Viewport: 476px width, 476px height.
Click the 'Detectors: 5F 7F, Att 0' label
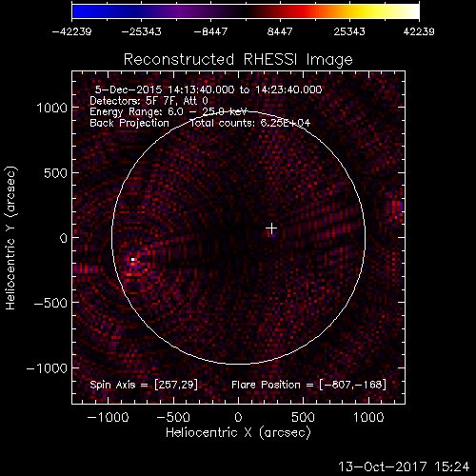[149, 101]
